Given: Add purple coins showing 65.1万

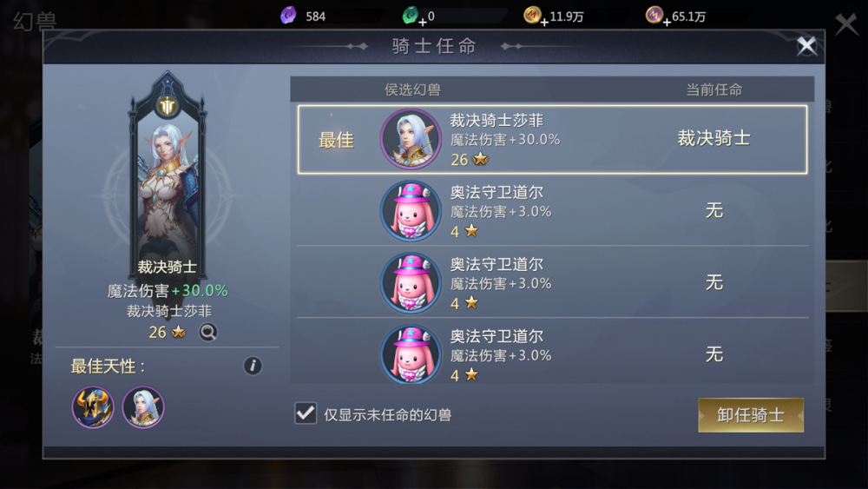Looking at the screenshot, I should point(667,23).
